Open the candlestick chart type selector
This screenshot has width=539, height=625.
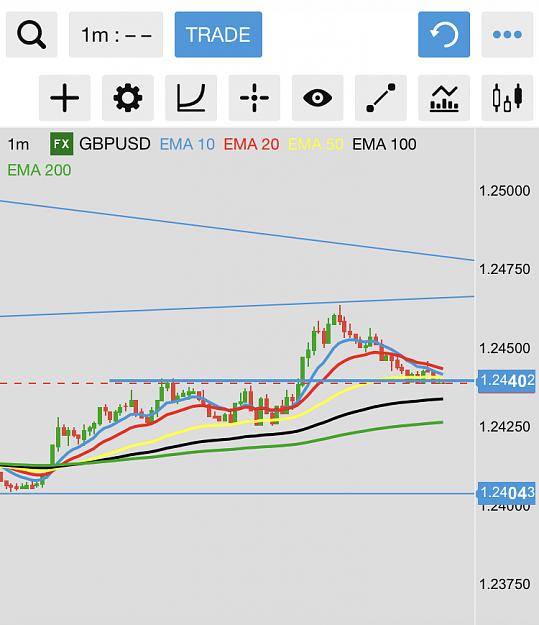pyautogui.click(x=507, y=98)
